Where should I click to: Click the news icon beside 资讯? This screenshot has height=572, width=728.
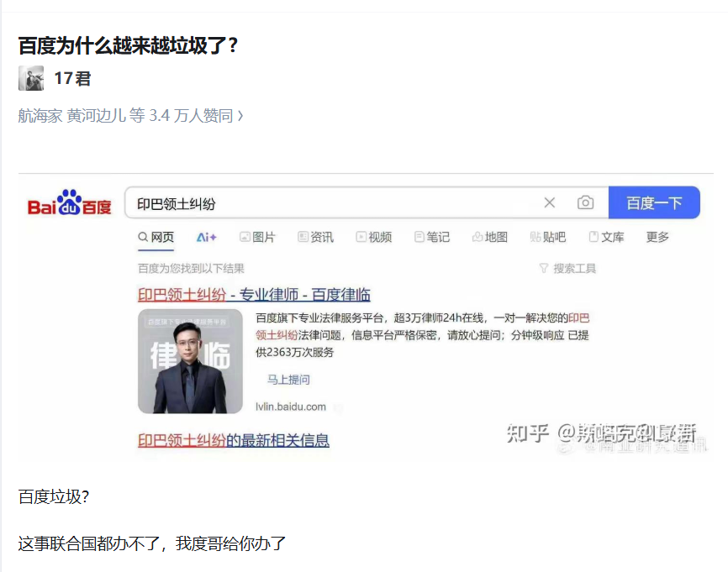pyautogui.click(x=303, y=237)
